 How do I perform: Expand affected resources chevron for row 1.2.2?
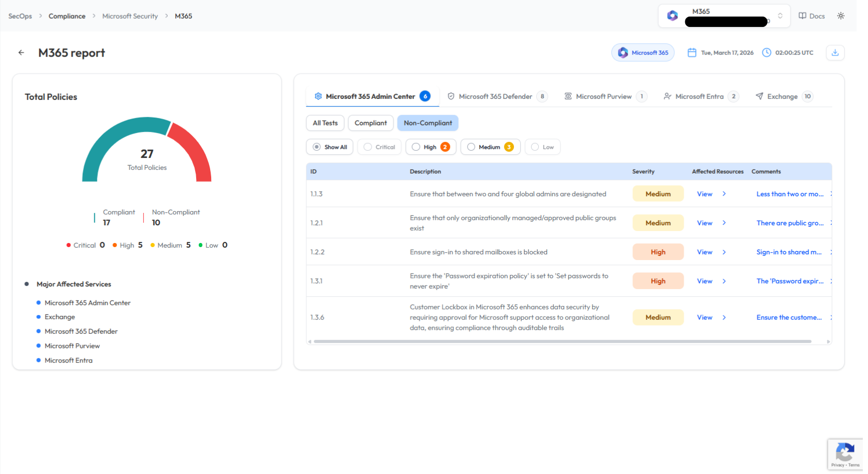click(x=724, y=252)
